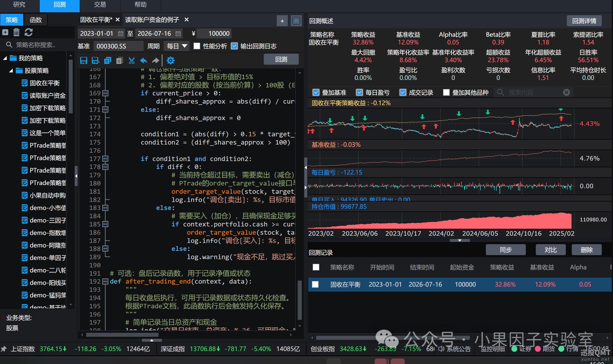Collapse the 股票策略 folder

point(11,71)
